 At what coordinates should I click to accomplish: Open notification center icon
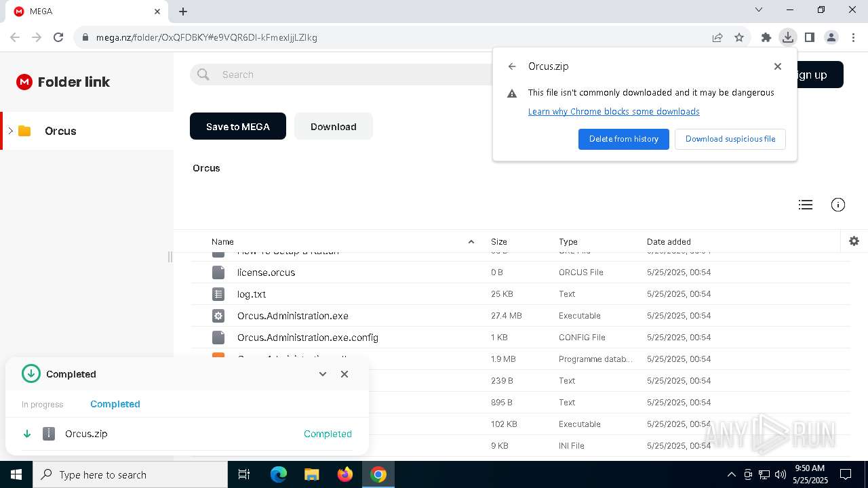tap(846, 474)
